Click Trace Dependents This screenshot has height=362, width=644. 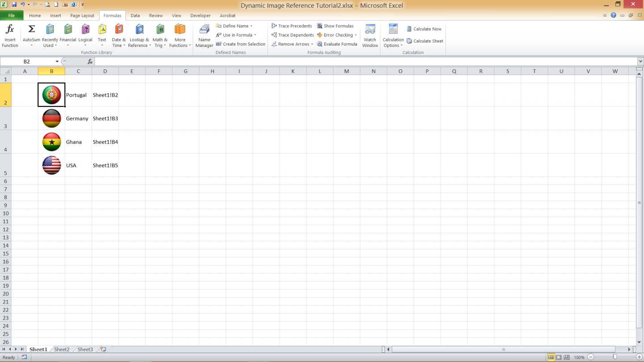click(x=292, y=35)
